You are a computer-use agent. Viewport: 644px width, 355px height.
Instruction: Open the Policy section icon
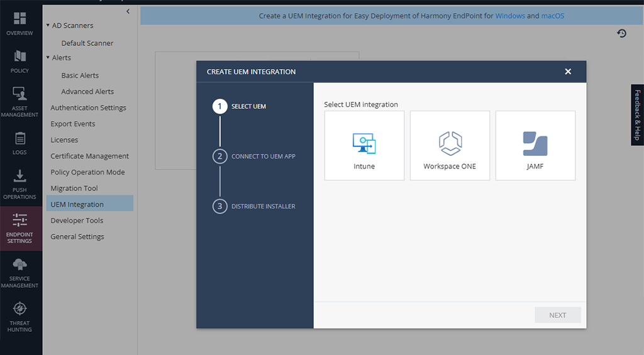pos(19,56)
